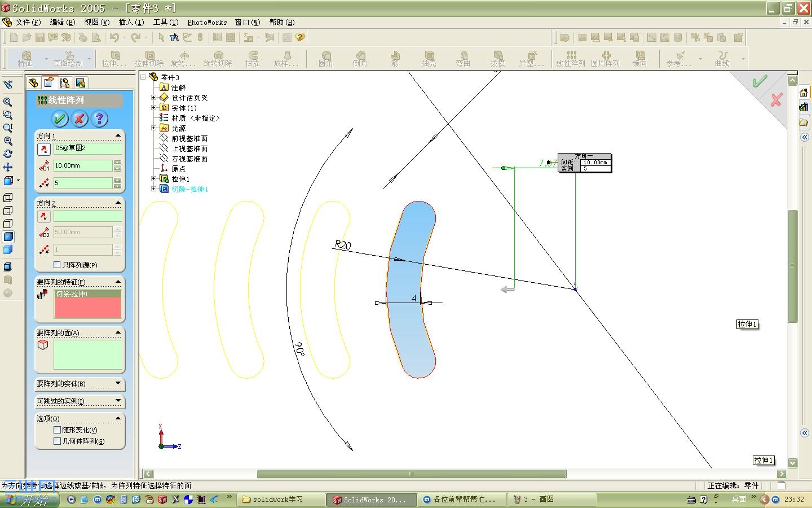Enable 几何体阵列 geometry pattern checkbox
812x508 pixels.
(57, 441)
